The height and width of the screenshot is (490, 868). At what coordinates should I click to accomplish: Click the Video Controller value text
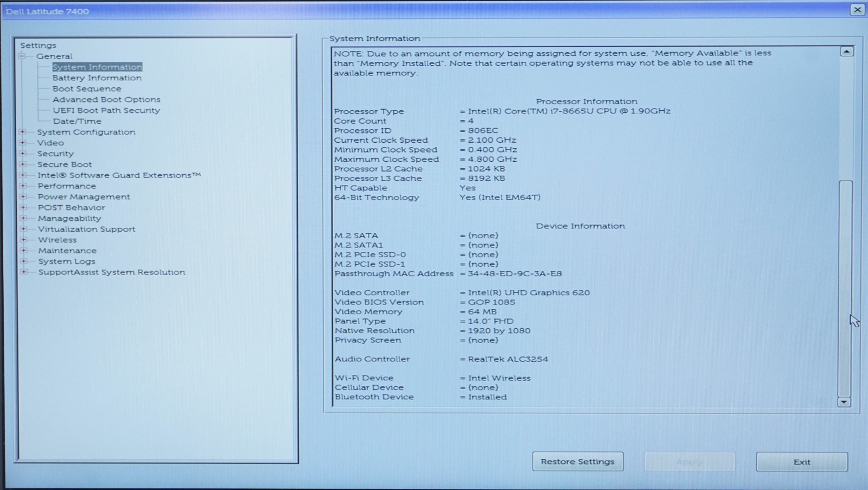pyautogui.click(x=529, y=292)
